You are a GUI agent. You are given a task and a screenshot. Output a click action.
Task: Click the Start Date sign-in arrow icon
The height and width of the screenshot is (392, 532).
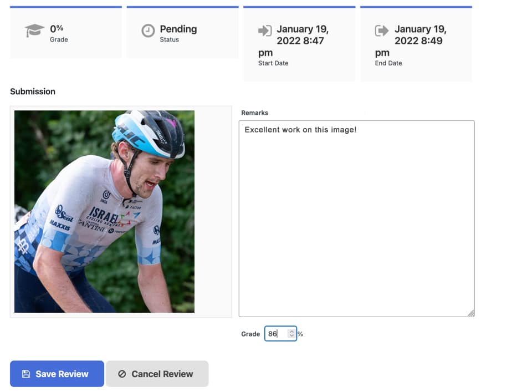[265, 30]
